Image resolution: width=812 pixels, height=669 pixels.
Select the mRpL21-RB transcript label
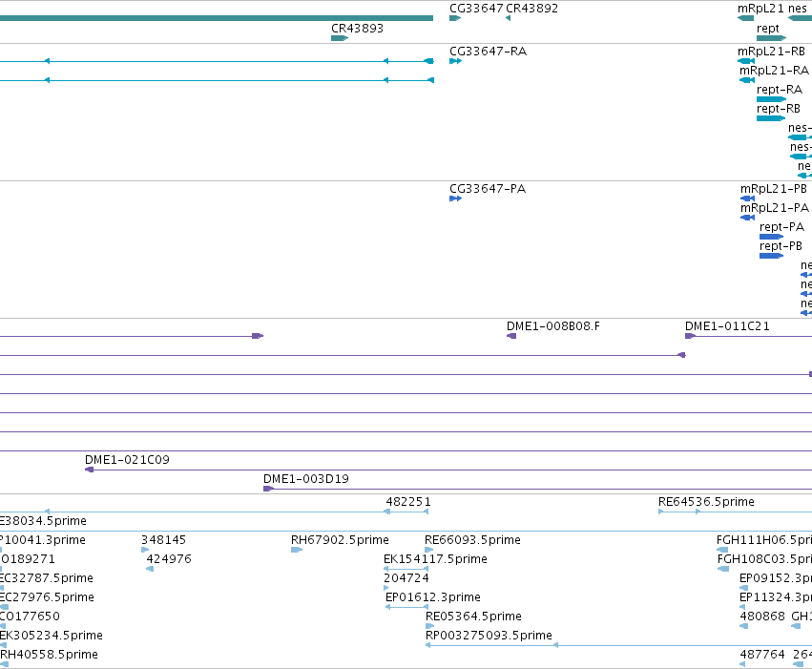click(x=771, y=52)
